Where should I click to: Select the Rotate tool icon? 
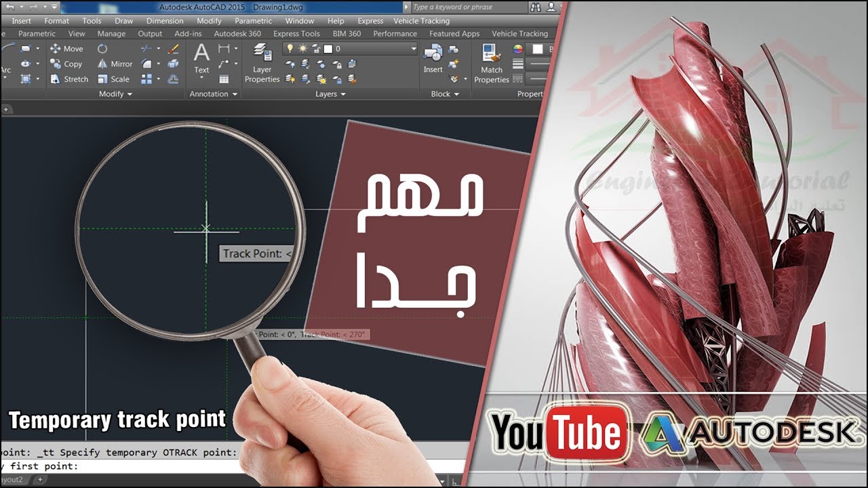[102, 49]
